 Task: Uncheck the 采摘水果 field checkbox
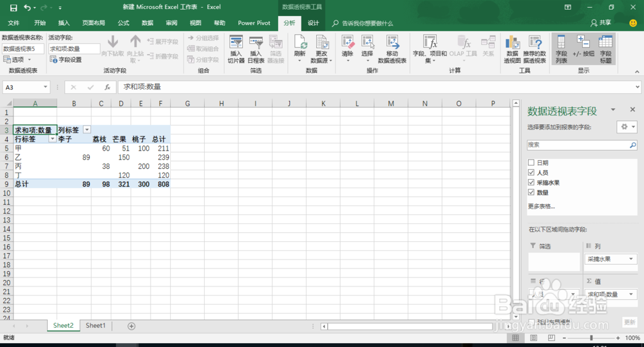point(531,182)
